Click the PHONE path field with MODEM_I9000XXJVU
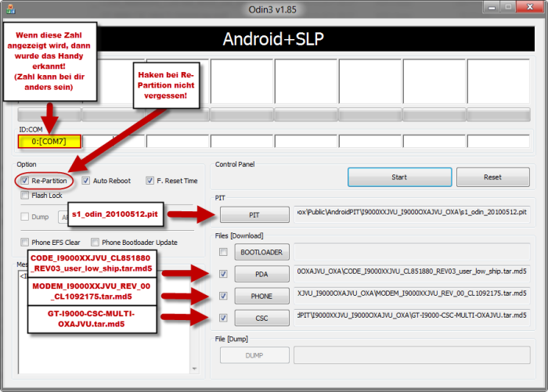Viewport: 548px width, 392px height. pyautogui.click(x=412, y=296)
